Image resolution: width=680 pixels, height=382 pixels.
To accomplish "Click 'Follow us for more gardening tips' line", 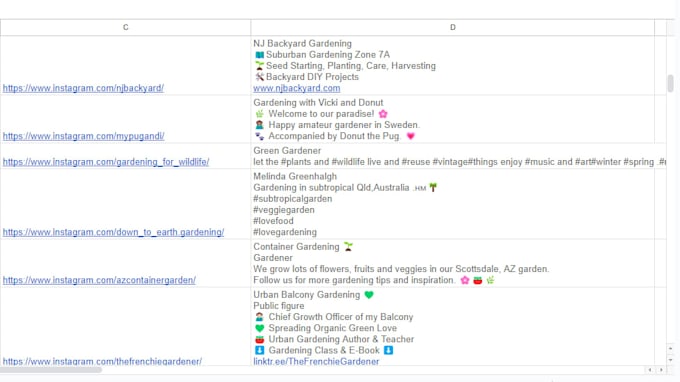I will point(354,280).
